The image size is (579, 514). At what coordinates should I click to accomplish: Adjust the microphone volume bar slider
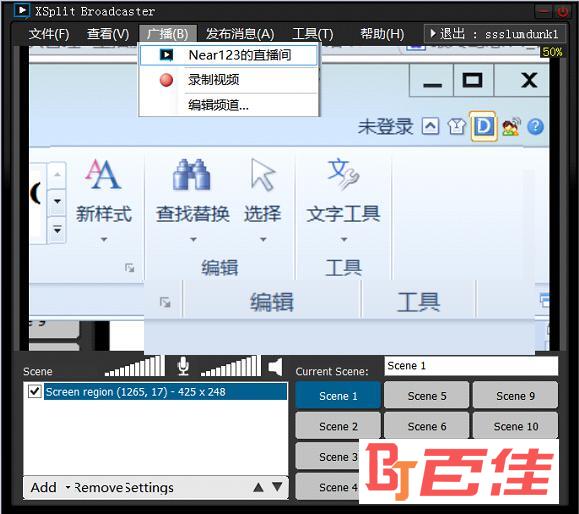(x=134, y=366)
